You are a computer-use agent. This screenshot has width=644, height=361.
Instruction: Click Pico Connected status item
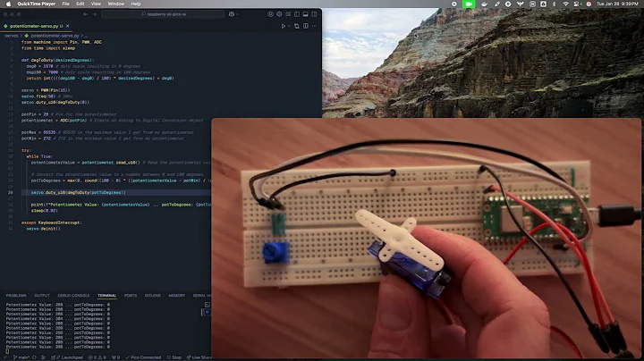point(143,357)
